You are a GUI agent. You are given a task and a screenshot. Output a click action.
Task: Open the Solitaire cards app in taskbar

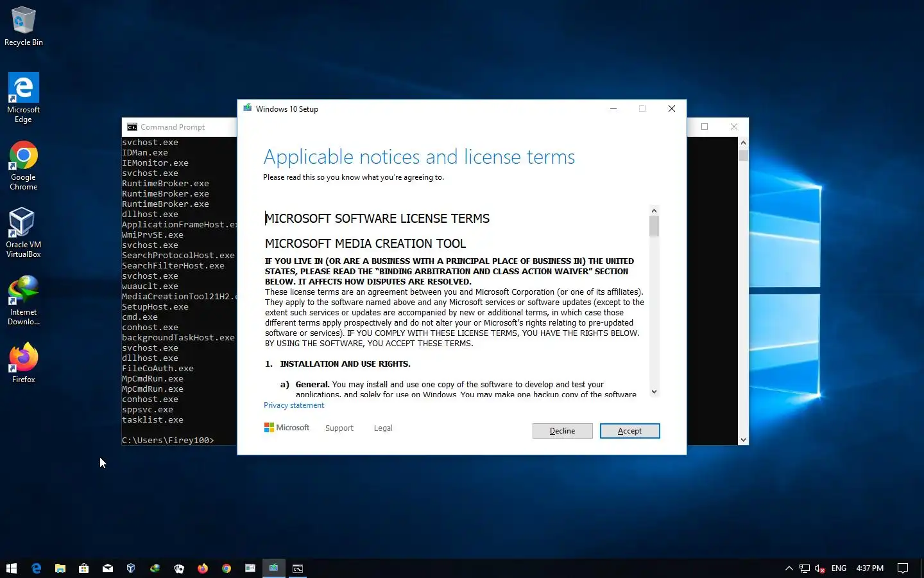pos(179,568)
